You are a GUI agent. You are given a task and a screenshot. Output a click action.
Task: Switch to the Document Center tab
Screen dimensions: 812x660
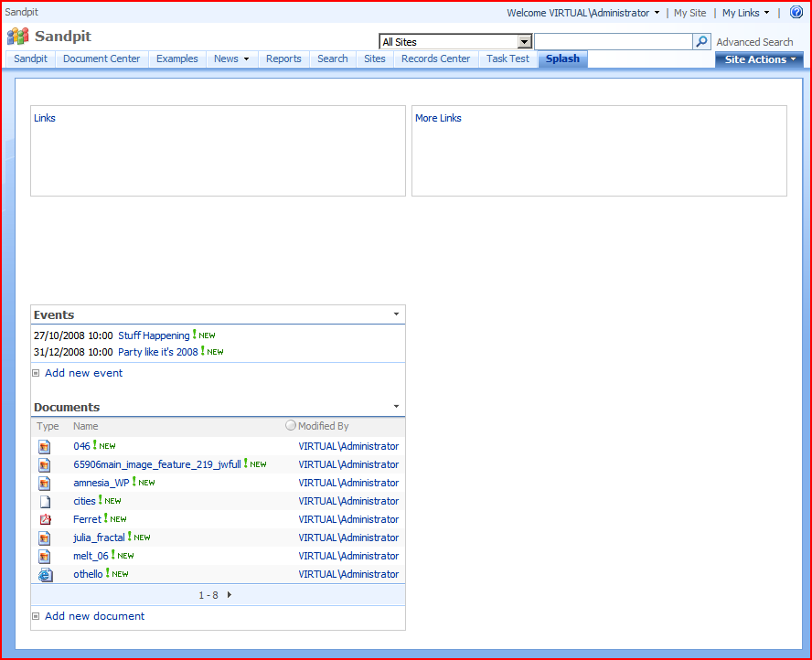(x=101, y=59)
